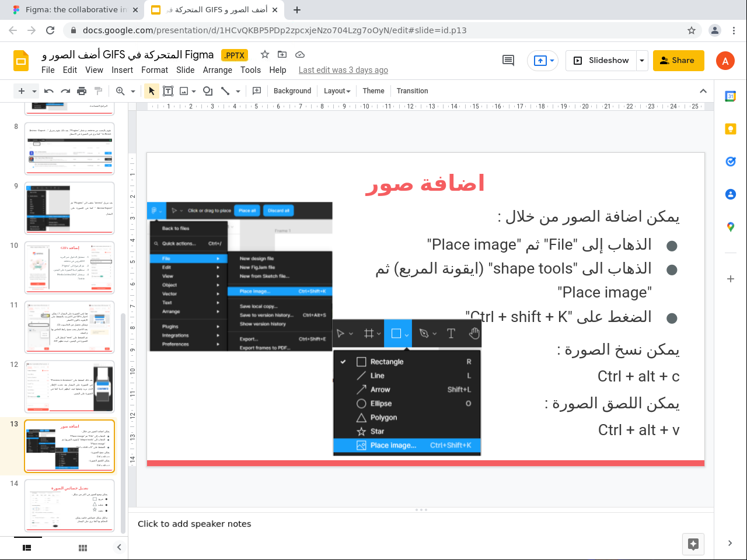
Task: Open Google Calendar in the side panel
Action: [731, 96]
